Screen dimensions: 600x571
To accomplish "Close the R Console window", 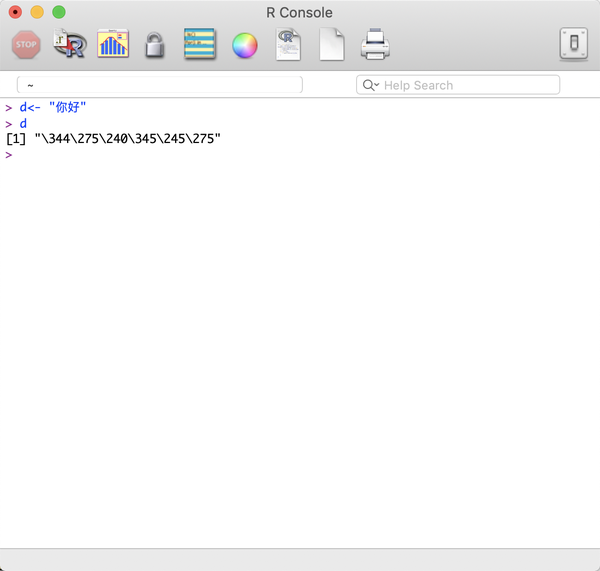I will click(x=15, y=13).
